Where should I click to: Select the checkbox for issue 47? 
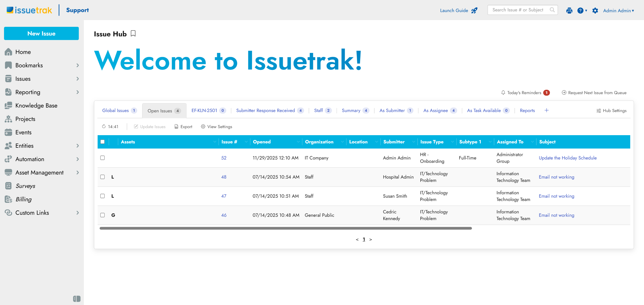tap(102, 196)
